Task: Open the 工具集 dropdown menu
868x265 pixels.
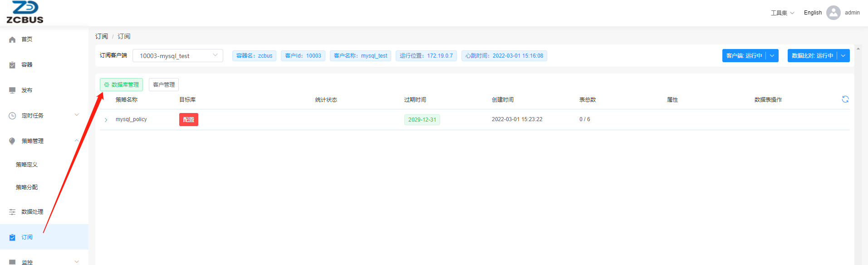Action: coord(782,13)
